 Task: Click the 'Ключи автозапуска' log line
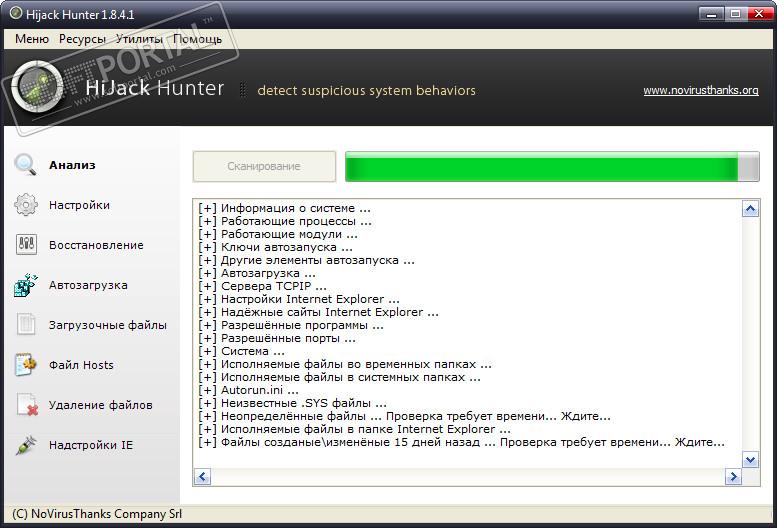(x=276, y=247)
